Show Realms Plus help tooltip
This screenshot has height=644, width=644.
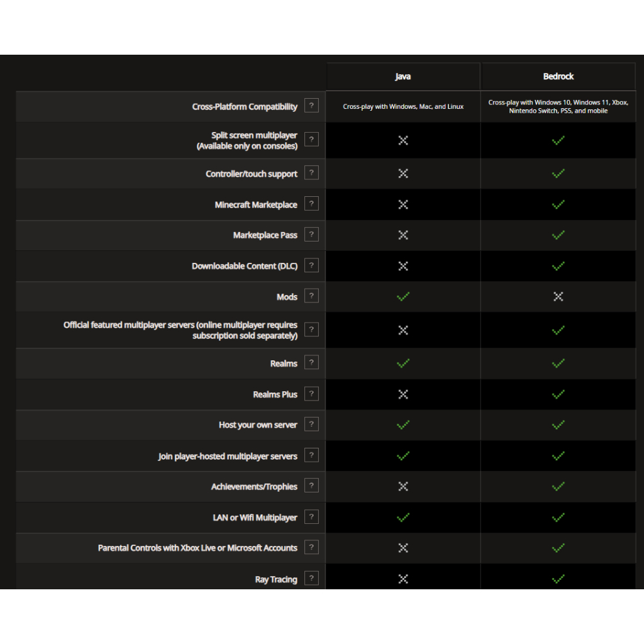[x=311, y=394]
